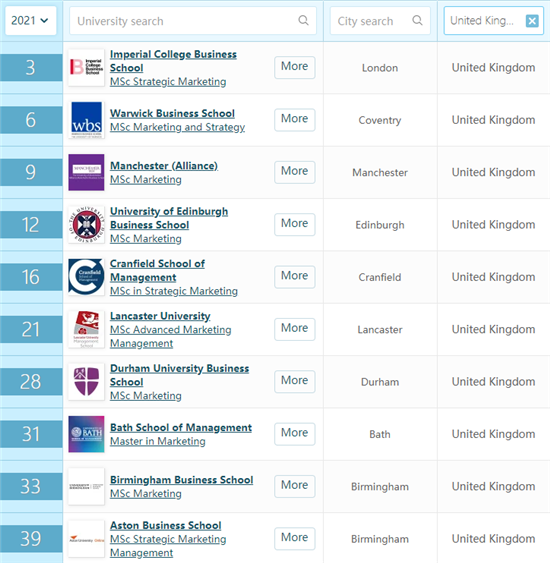The height and width of the screenshot is (563, 550).
Task: Open MSc Marketing link under Birmingham Business School
Action: 146,493
